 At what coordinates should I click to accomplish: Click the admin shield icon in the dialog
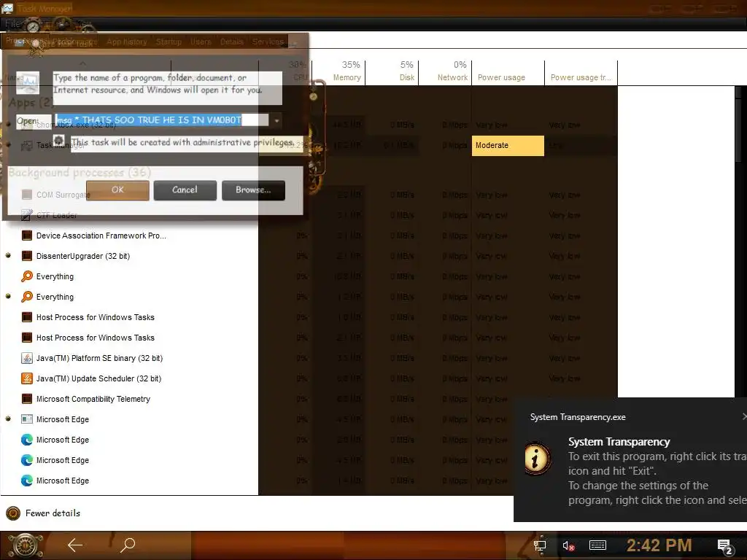pyautogui.click(x=58, y=141)
